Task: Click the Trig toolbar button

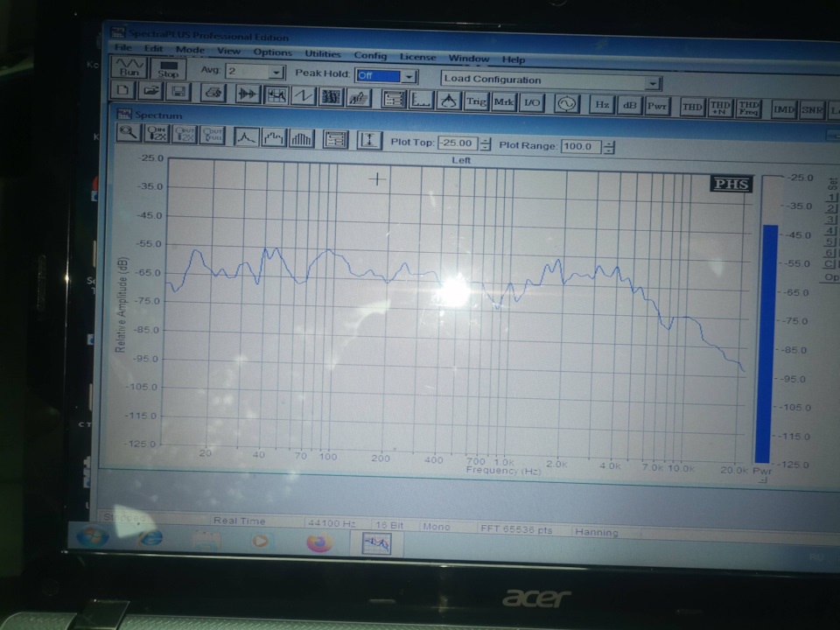Action: (x=476, y=101)
